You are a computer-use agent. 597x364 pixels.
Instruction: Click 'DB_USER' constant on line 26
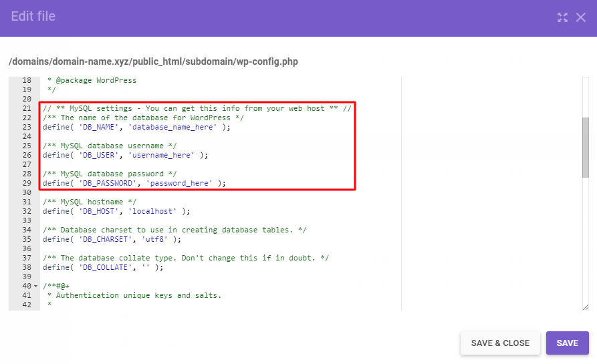[99, 155]
